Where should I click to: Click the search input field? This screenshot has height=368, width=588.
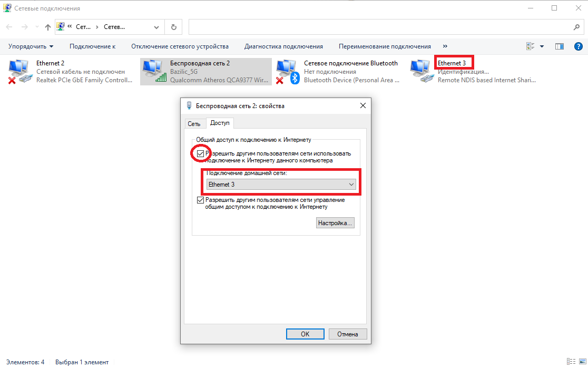(379, 27)
